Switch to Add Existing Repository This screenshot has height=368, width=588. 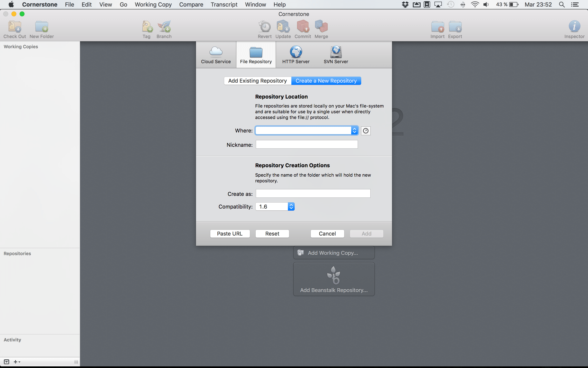coord(257,81)
